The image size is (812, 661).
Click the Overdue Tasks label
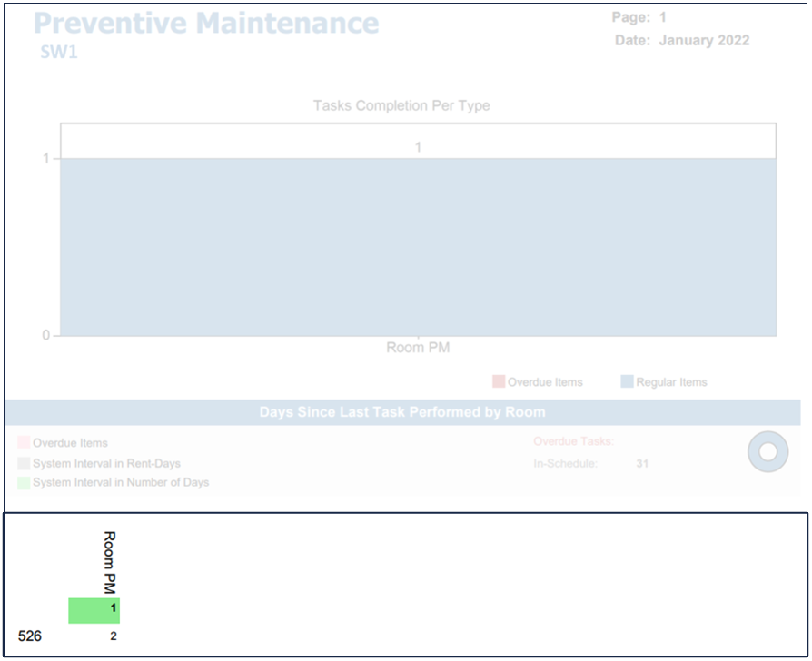573,441
